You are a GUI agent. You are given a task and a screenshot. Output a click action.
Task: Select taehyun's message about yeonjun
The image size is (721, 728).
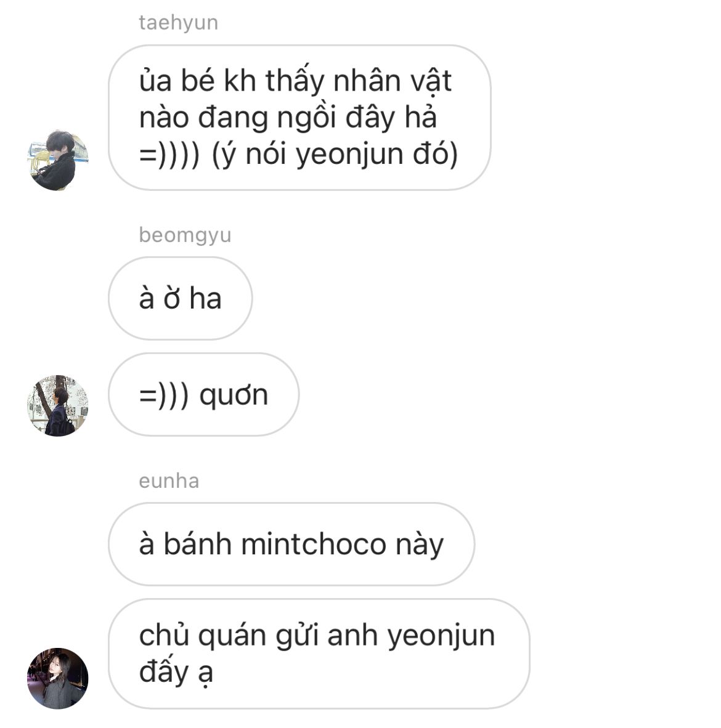[299, 118]
